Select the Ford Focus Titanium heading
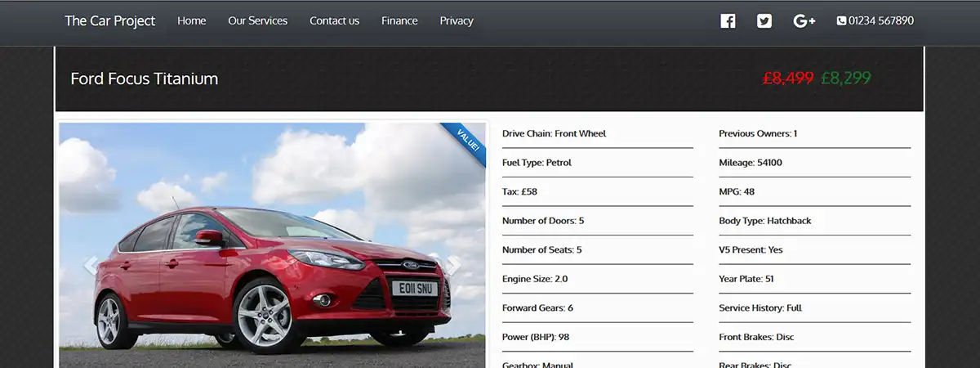Viewport: 980px width, 368px height. [145, 79]
